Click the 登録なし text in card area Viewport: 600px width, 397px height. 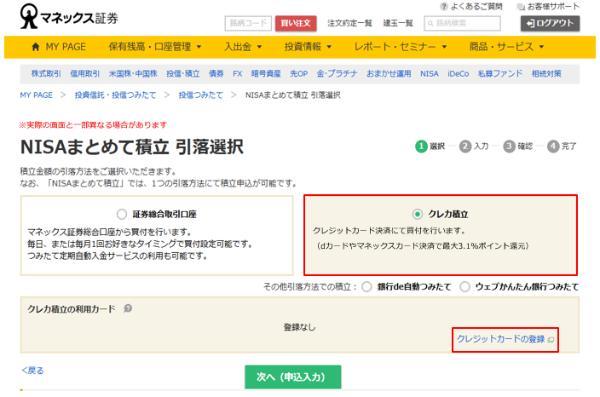[300, 327]
